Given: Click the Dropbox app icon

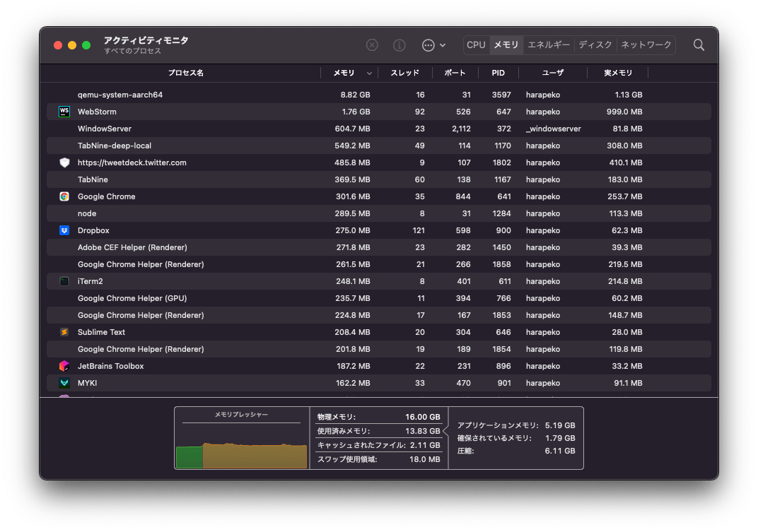Looking at the screenshot, I should coord(64,230).
